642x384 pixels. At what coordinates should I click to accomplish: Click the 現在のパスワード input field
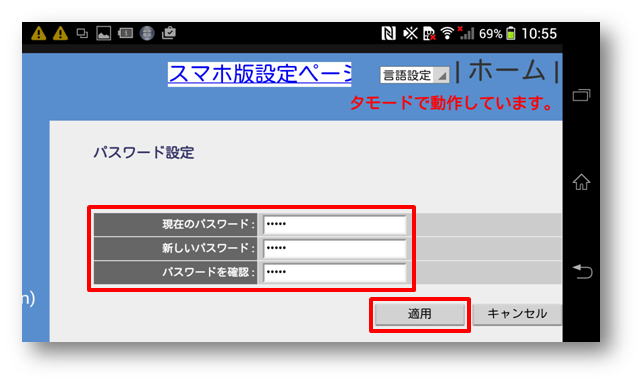[x=335, y=225]
